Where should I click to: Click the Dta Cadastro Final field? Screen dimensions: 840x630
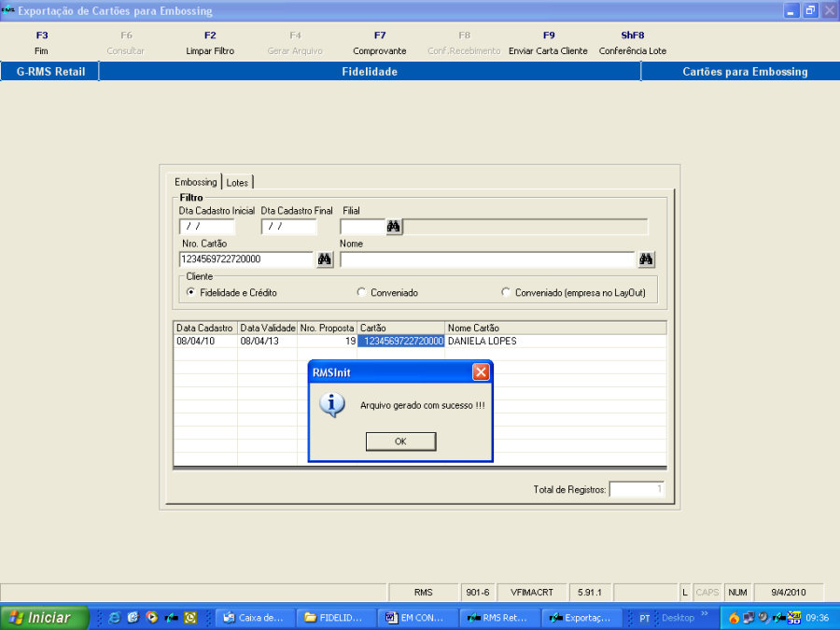click(x=288, y=227)
